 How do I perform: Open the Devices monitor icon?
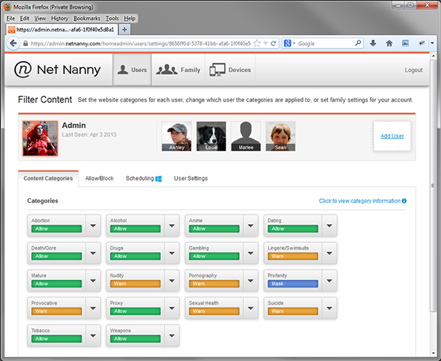(217, 70)
